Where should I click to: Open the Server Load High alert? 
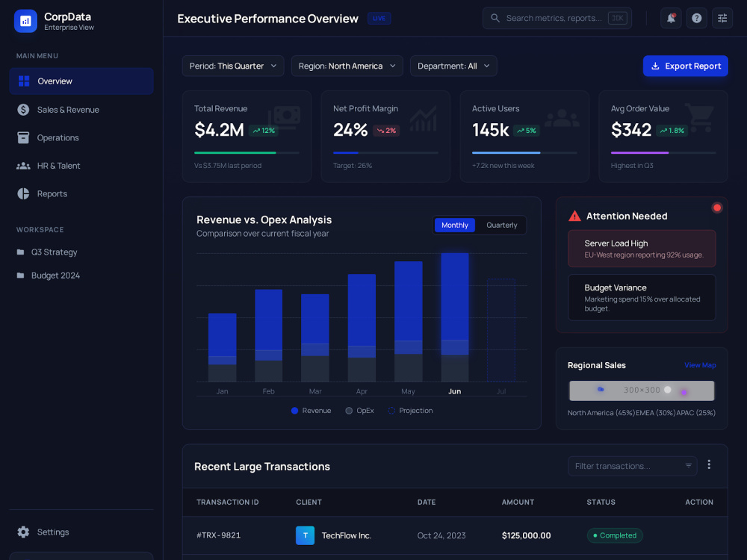pos(642,249)
